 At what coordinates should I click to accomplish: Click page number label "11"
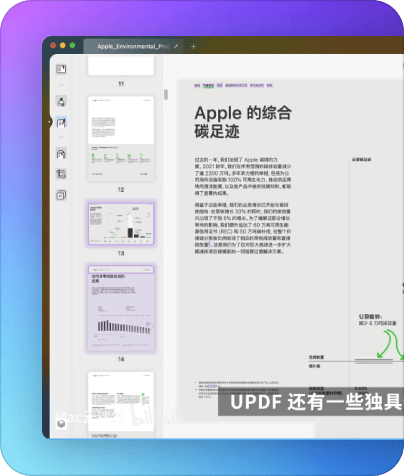pos(121,84)
